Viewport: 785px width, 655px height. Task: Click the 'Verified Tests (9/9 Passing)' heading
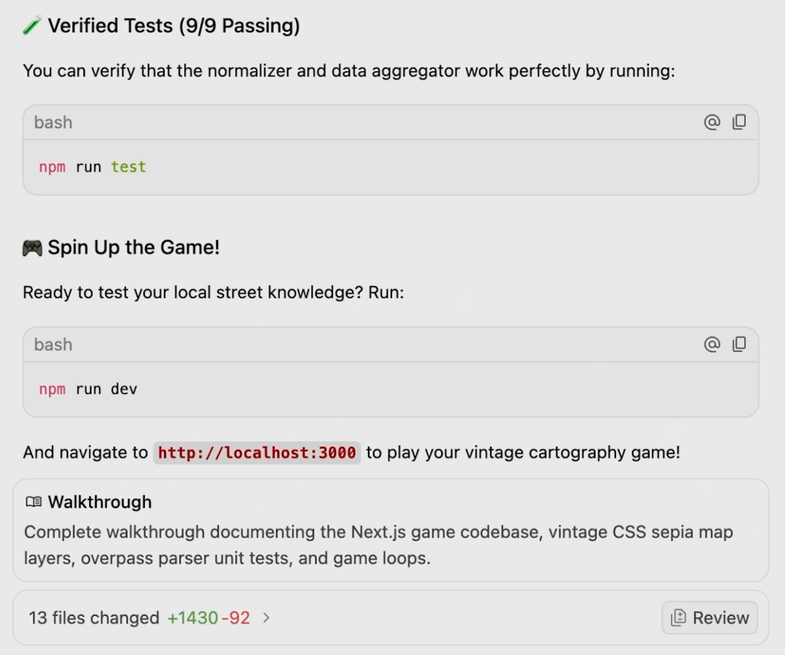tap(174, 26)
